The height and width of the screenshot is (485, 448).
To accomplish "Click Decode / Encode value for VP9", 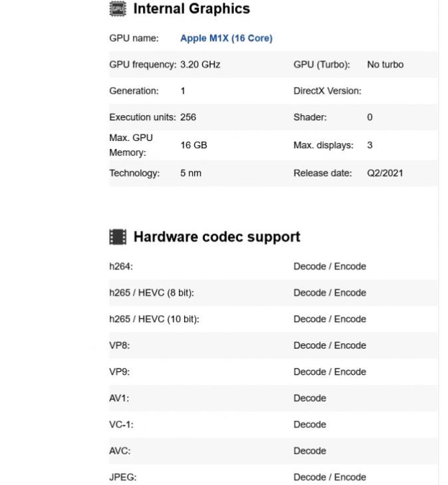I will point(330,371).
